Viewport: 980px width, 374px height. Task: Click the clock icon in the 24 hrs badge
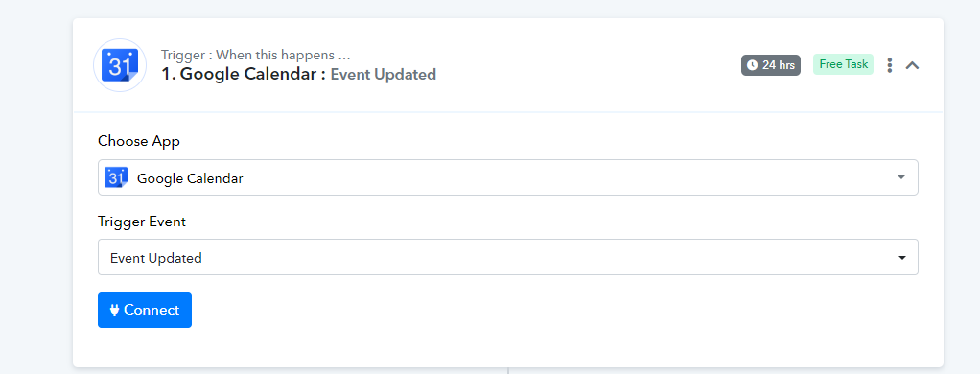(x=752, y=65)
